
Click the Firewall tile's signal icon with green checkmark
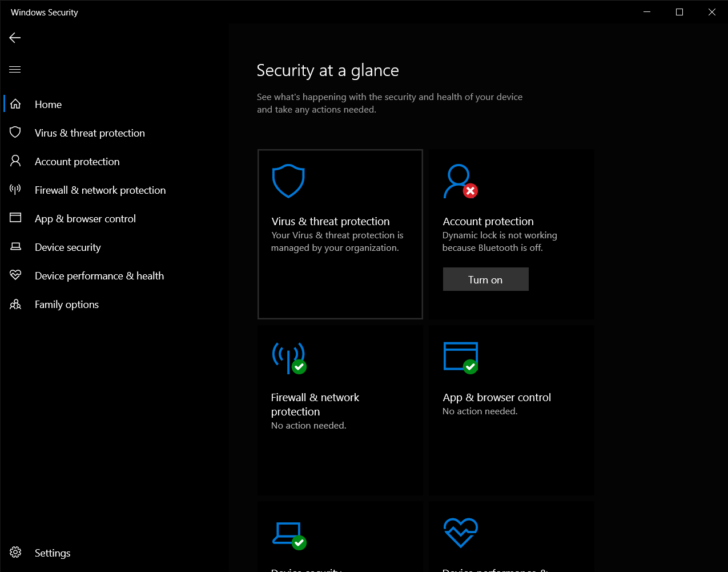coord(289,357)
